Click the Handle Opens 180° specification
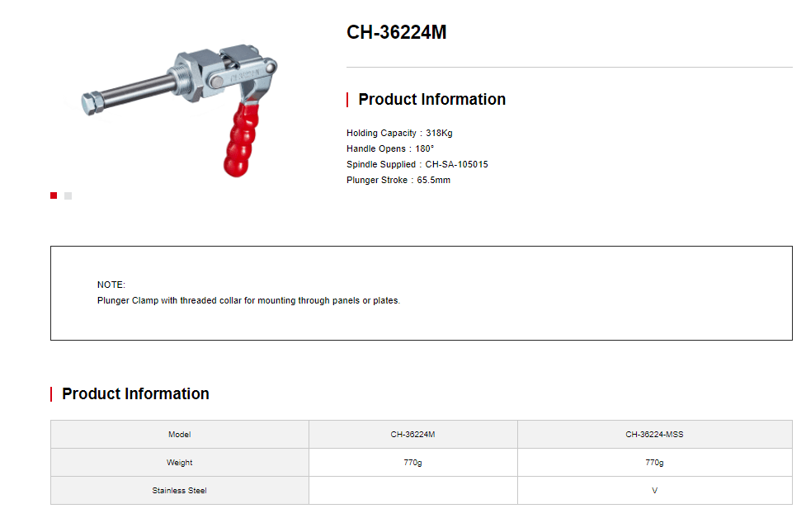 click(x=390, y=148)
